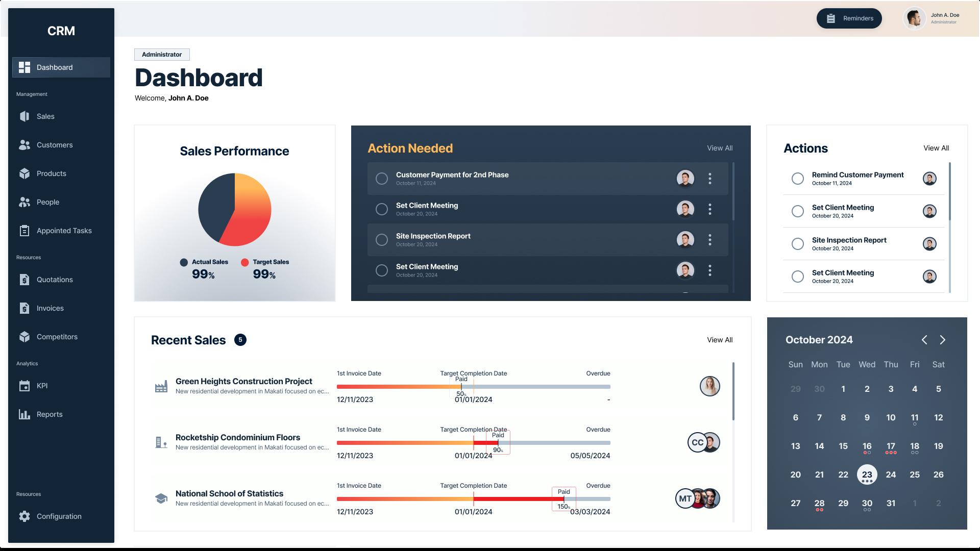Tick the last Set Client Meeting circle in Action Needed
This screenshot has height=551, width=980.
(x=382, y=270)
